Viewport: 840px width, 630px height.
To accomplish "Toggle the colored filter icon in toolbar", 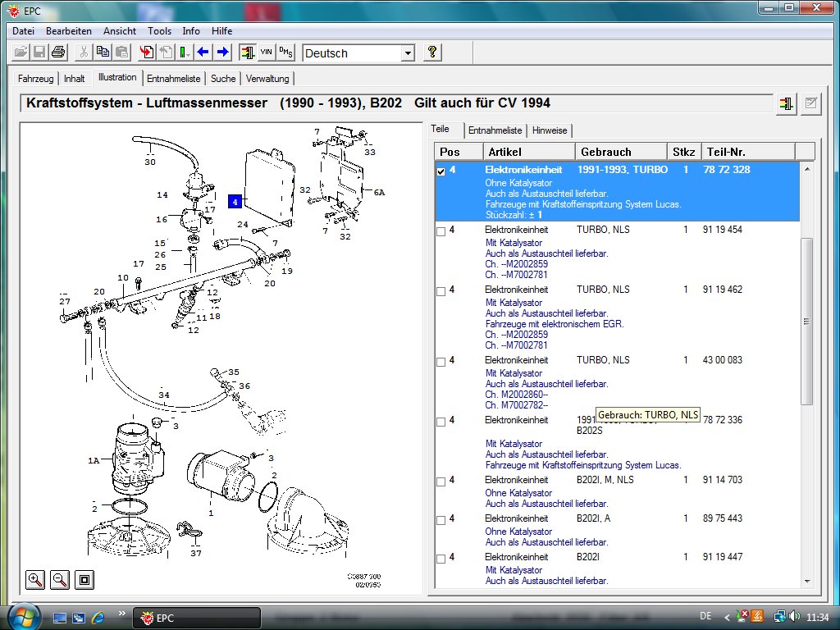I will click(x=247, y=52).
